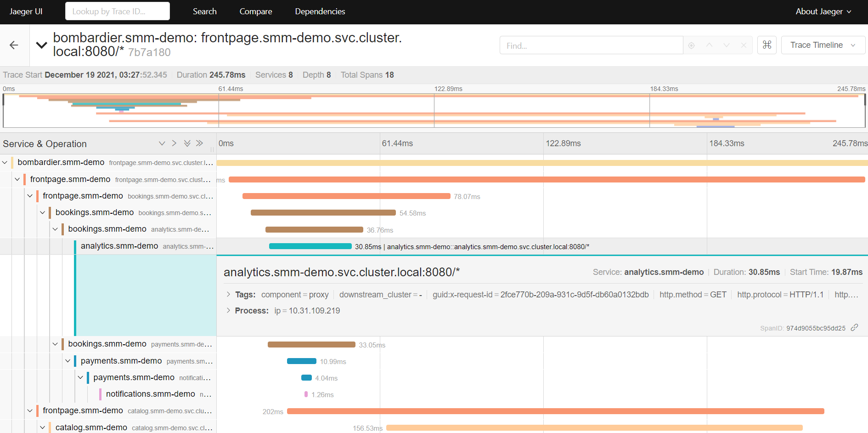Screen dimensions: 868x433
Task: Click the 4.04ms payments span bar
Action: 306,378
